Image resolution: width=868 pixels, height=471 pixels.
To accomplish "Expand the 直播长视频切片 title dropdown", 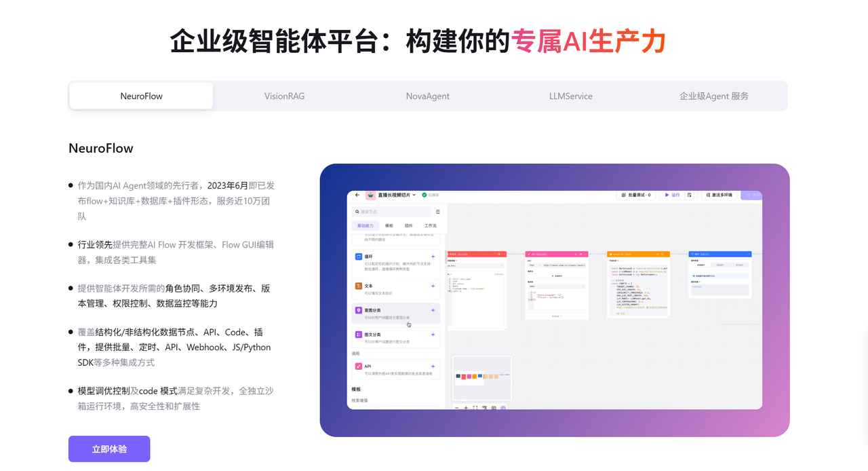I will (x=414, y=195).
